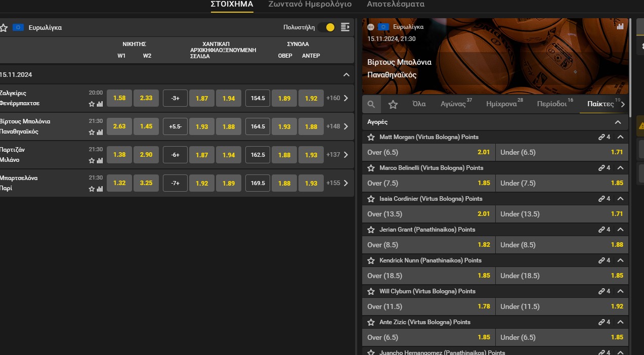Click the list layout icon next to Πολυστήλη
Viewport: 644px width, 355px height.
coord(345,27)
